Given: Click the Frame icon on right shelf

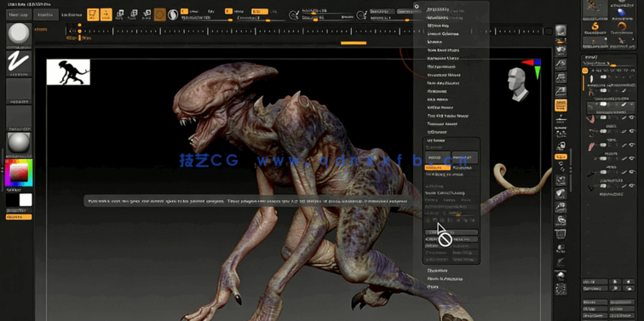Looking at the screenshot, I should (561, 180).
